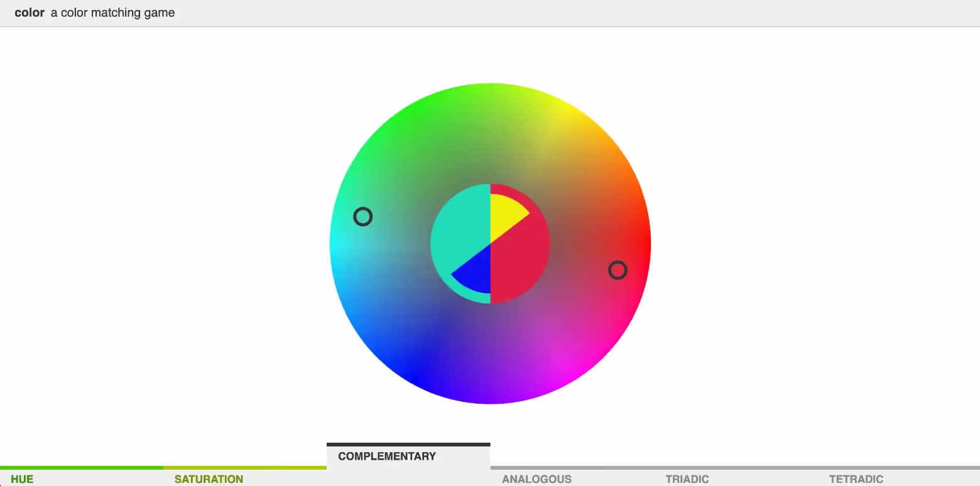This screenshot has width=980, height=486.
Task: Open the SATURATION stage tab
Action: (209, 479)
